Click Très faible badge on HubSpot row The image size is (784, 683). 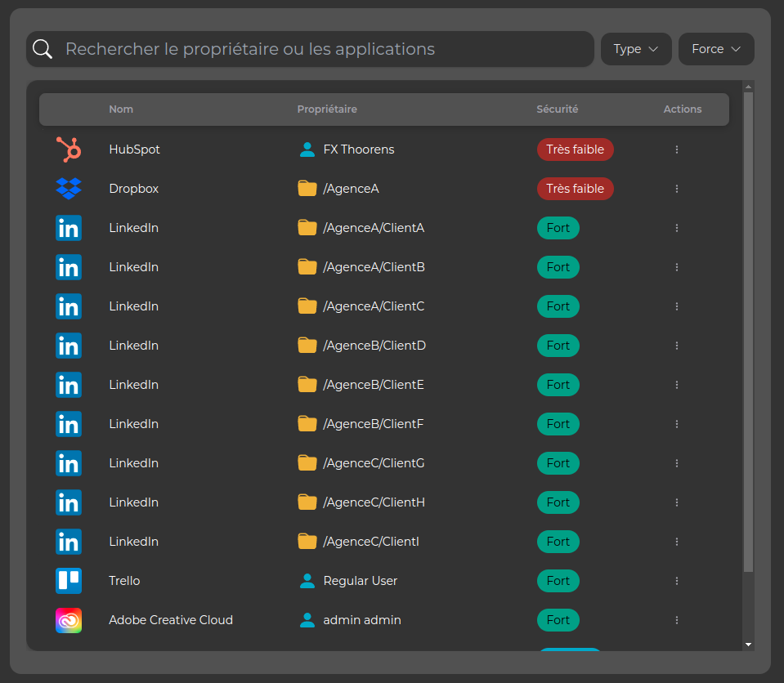coord(576,150)
